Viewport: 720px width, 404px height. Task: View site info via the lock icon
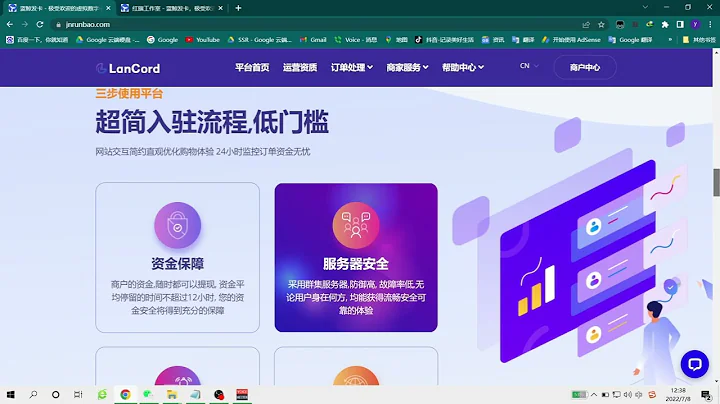58,24
